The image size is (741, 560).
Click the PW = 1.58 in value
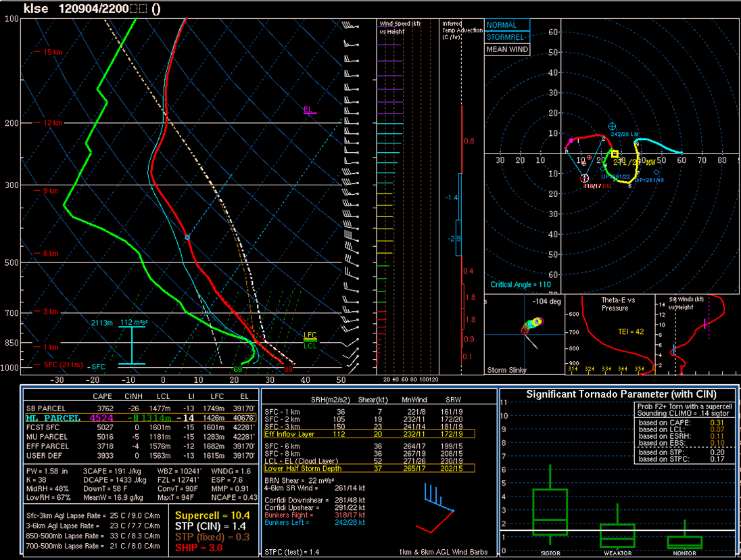click(47, 471)
